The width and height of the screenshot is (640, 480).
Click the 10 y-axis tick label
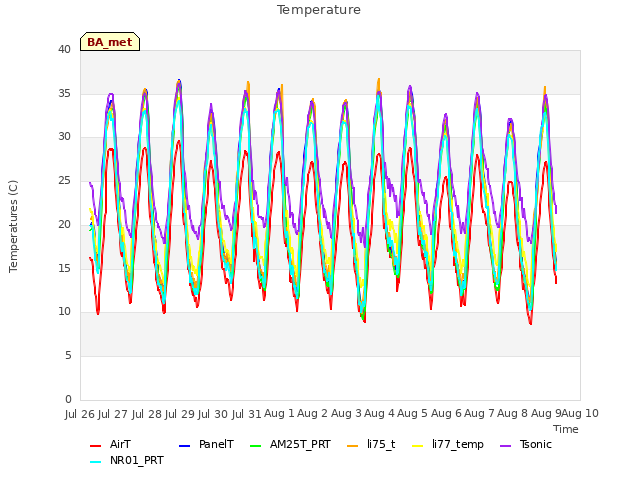[64, 312]
